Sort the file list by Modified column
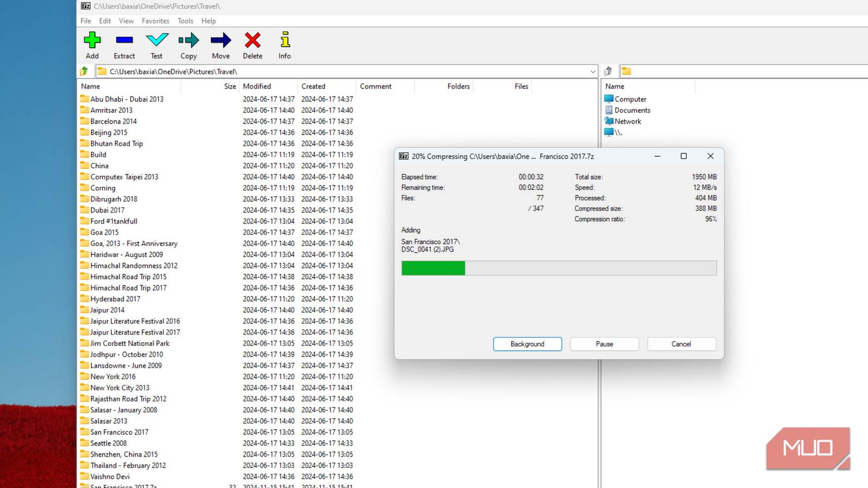This screenshot has width=868, height=488. pyautogui.click(x=257, y=86)
